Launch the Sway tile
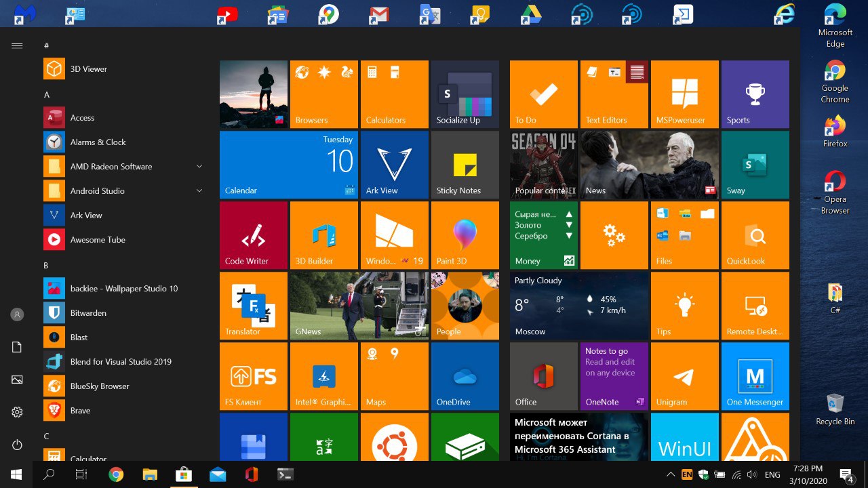This screenshot has height=488, width=868. 755,165
